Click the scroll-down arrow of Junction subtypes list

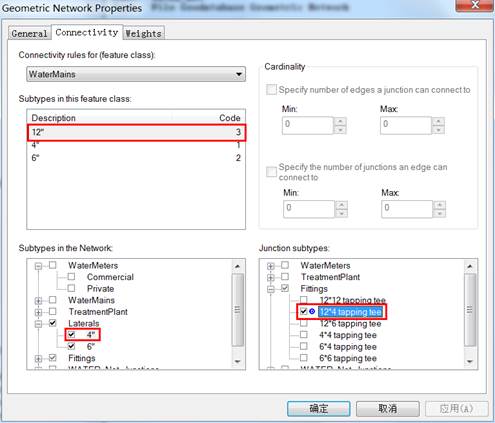point(470,362)
